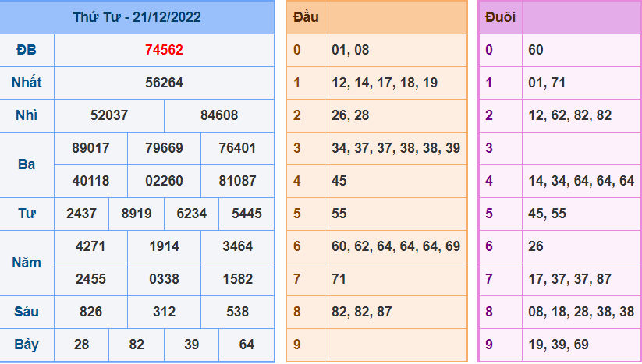Click index digit 3 in the Đuôi table

489,148
